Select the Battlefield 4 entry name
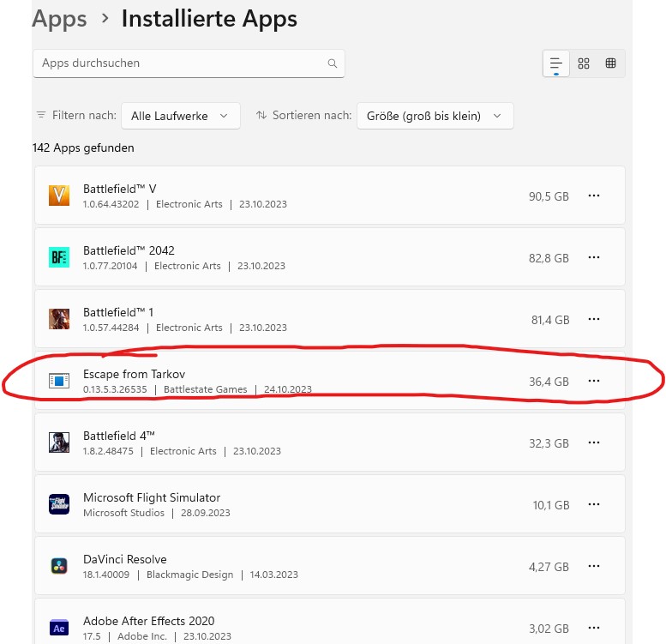 point(119,436)
